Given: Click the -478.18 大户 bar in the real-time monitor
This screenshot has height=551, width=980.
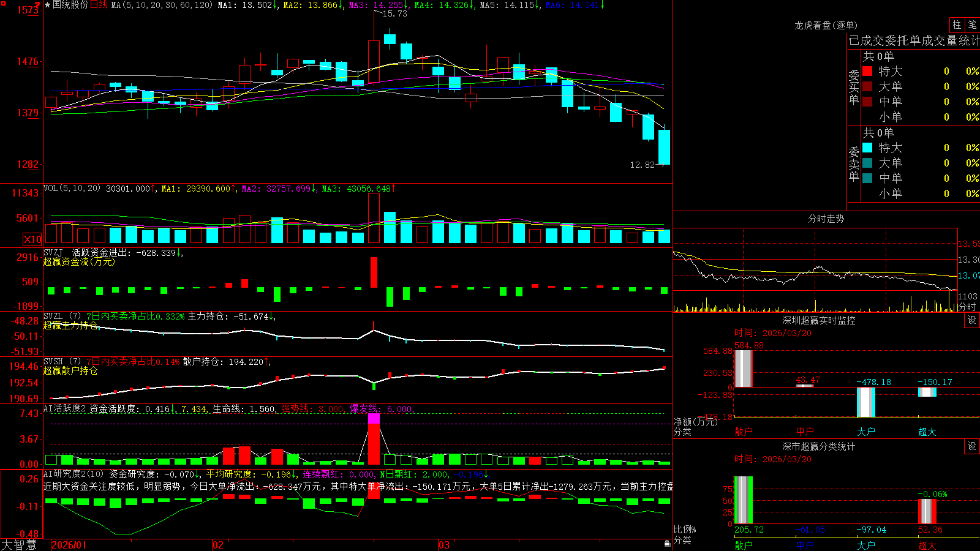Looking at the screenshot, I should (x=865, y=402).
